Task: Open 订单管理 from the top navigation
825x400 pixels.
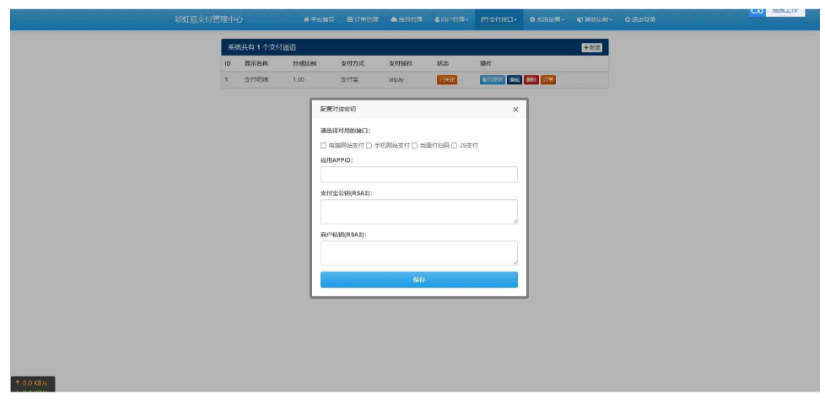Action: click(x=363, y=19)
